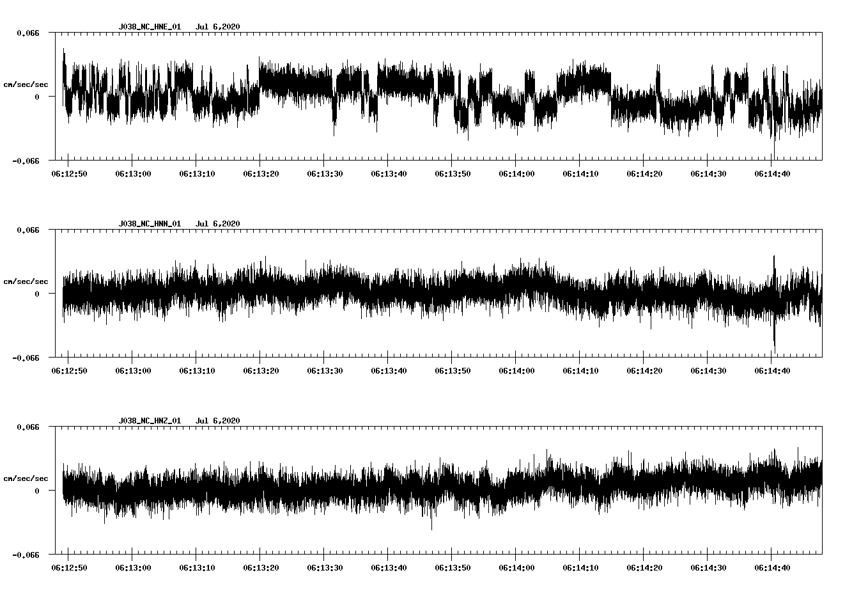The image size is (868, 591).
Task: Click the -0.066 lower limit on HNZ plot
Action: coord(26,555)
